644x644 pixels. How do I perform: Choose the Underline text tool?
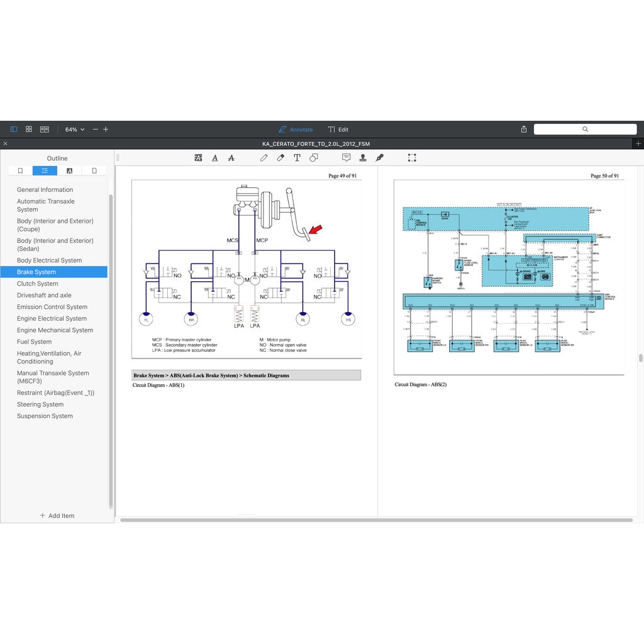[x=215, y=158]
